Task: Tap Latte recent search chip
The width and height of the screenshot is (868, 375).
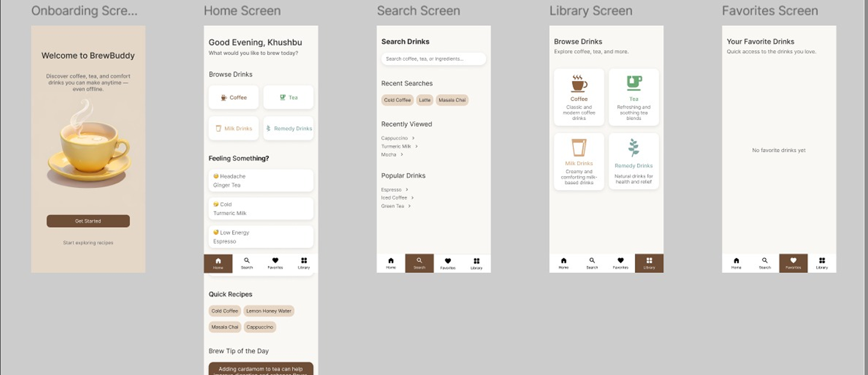Action: pyautogui.click(x=425, y=100)
